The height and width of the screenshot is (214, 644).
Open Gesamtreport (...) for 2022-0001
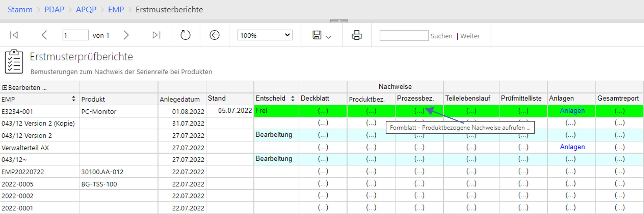point(620,208)
